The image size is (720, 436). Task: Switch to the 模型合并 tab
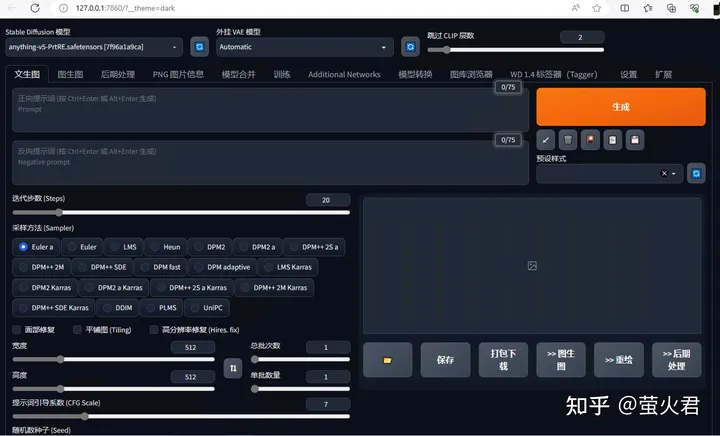click(x=238, y=74)
